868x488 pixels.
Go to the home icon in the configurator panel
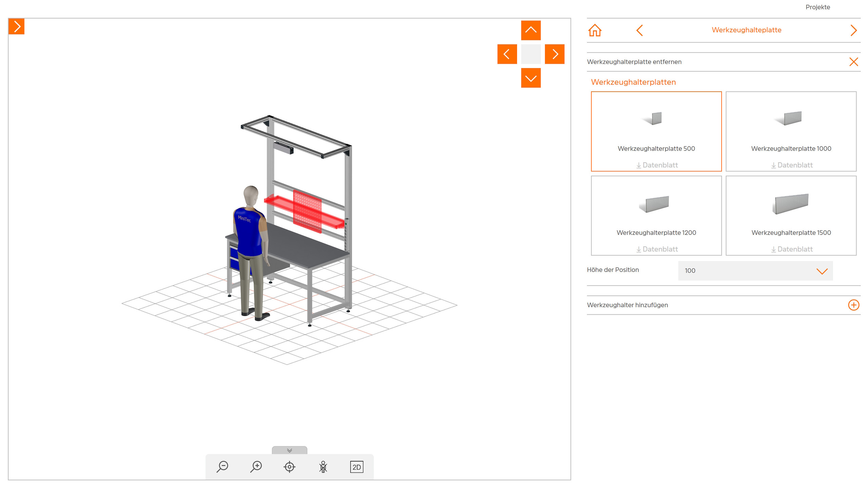tap(595, 30)
